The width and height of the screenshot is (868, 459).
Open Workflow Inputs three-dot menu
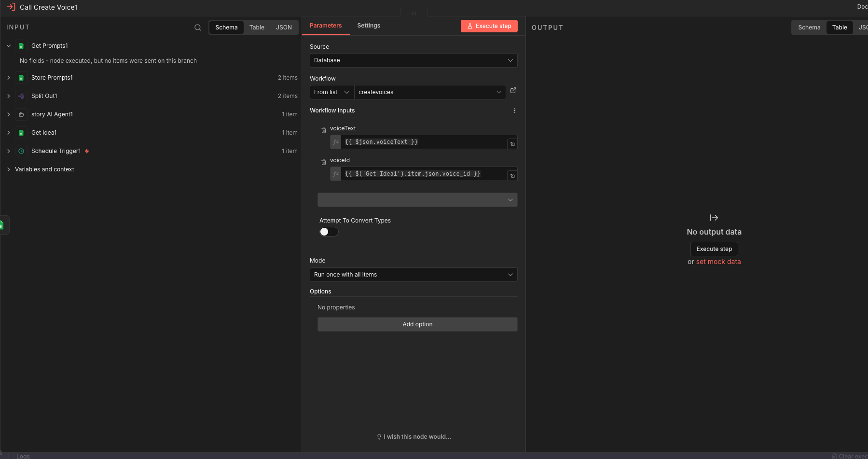[x=515, y=111]
